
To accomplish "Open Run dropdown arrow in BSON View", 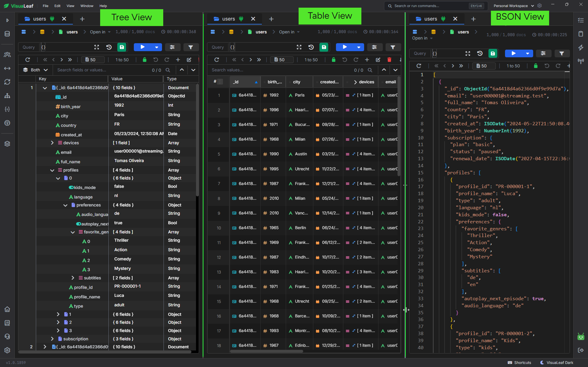I will click(527, 53).
